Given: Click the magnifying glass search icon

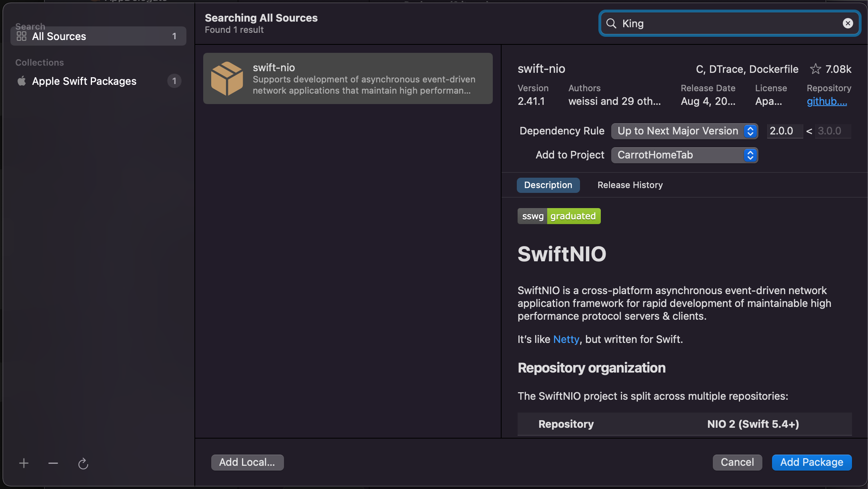Looking at the screenshot, I should click(x=611, y=23).
